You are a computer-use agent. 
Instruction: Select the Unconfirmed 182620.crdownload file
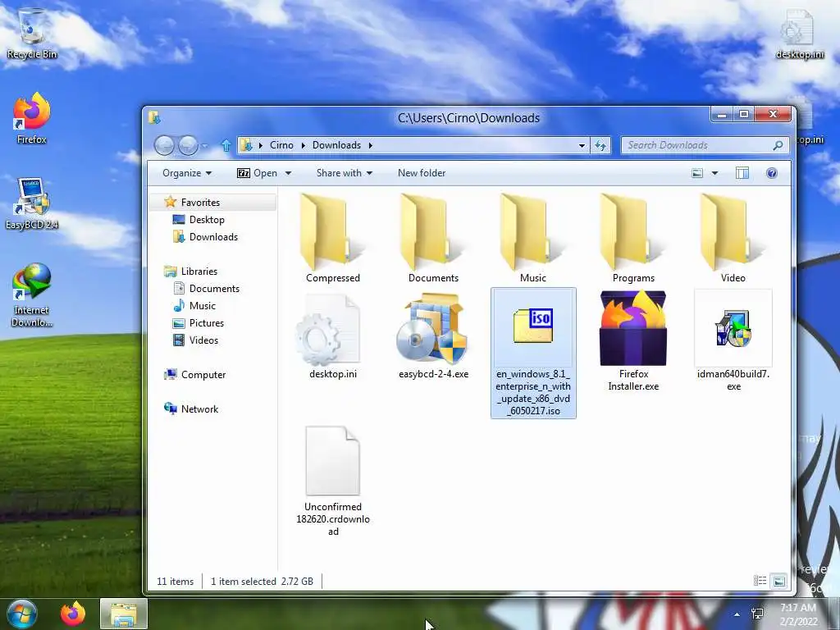coord(333,479)
